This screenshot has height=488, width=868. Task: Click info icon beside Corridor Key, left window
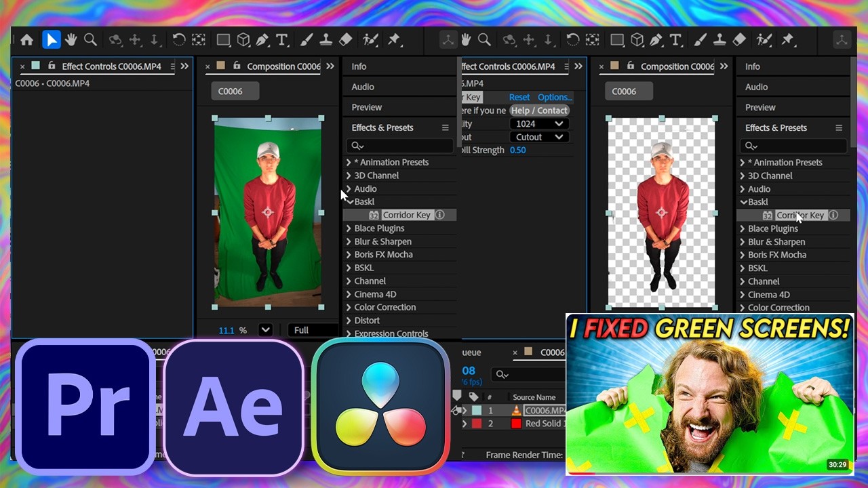click(x=439, y=215)
